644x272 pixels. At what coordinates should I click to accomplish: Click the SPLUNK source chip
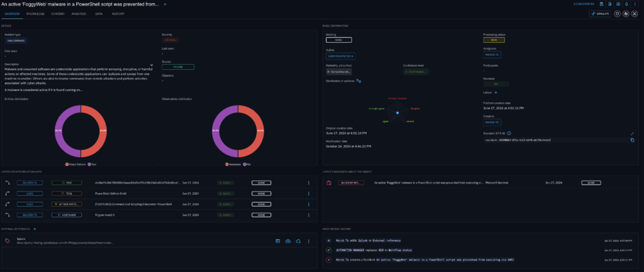(178, 67)
